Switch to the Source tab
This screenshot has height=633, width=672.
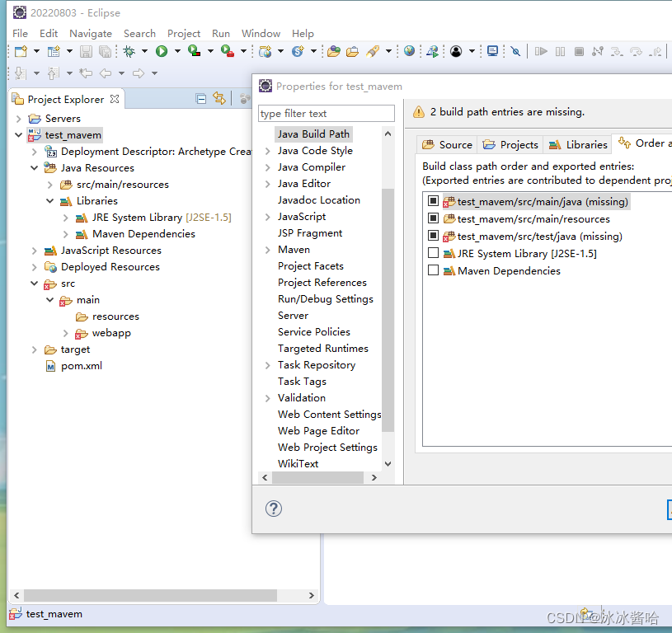tap(447, 145)
